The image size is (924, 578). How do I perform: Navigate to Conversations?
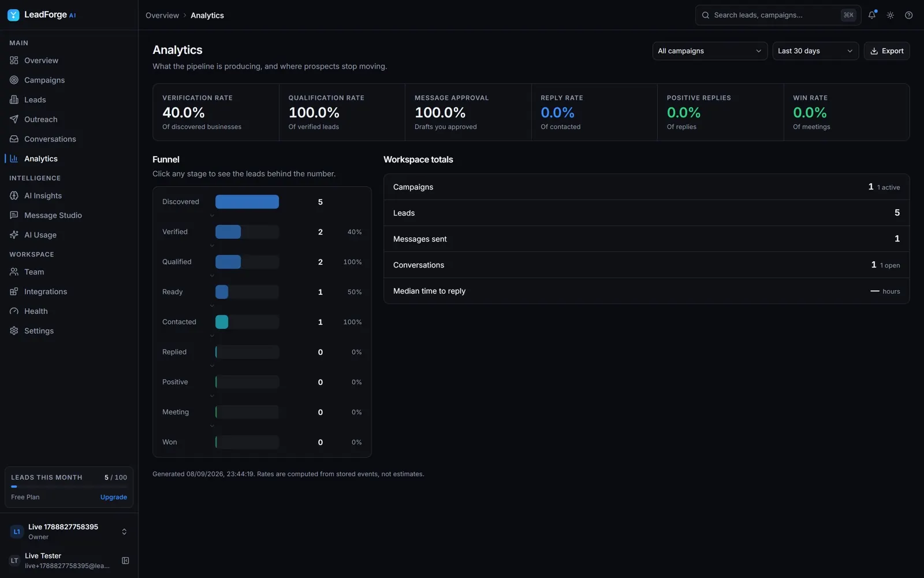(x=69, y=139)
